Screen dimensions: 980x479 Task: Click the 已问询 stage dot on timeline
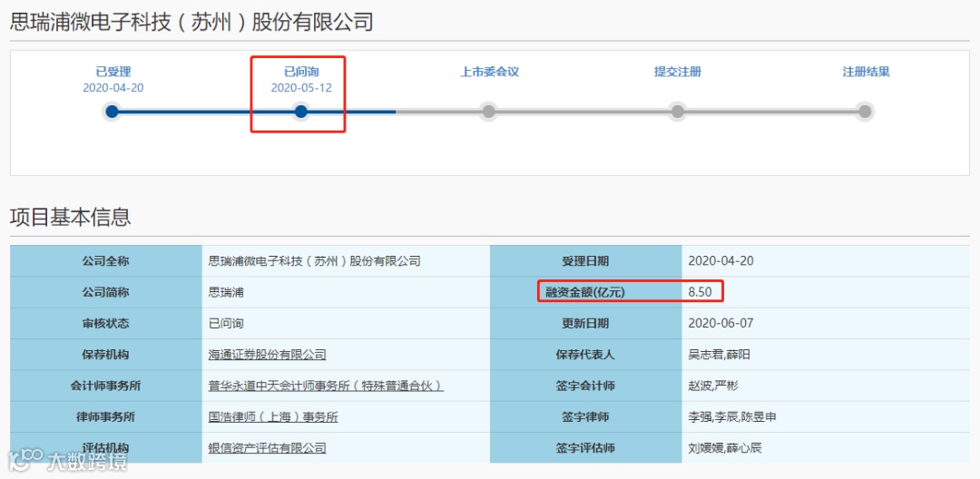tap(300, 112)
